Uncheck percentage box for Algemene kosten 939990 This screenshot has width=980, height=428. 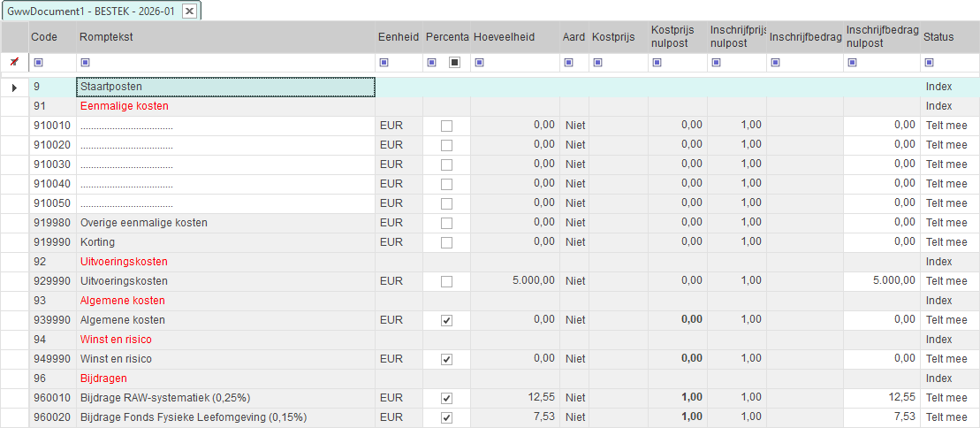(x=446, y=320)
